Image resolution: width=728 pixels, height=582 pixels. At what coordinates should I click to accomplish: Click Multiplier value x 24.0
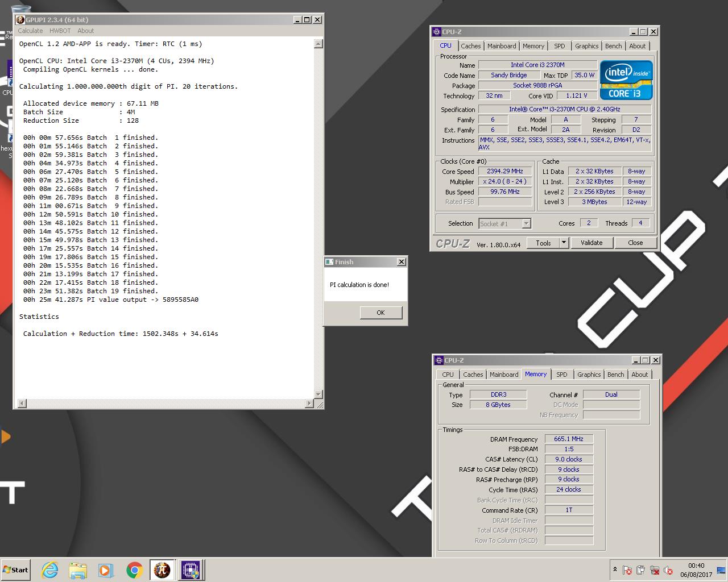pyautogui.click(x=505, y=181)
